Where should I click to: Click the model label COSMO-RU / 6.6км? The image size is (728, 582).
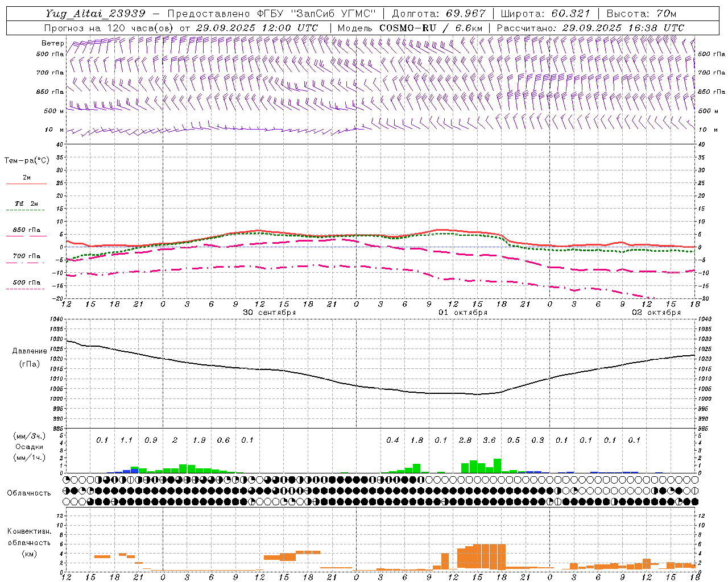click(x=431, y=28)
